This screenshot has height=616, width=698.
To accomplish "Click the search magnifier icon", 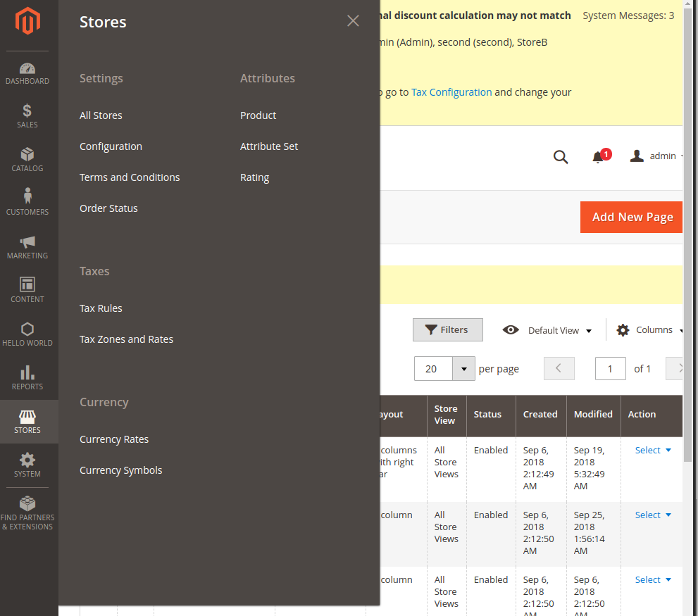I will 561,157.
